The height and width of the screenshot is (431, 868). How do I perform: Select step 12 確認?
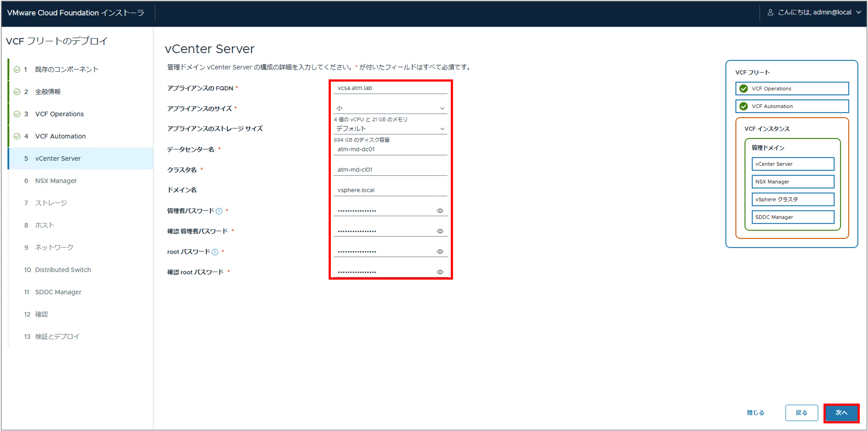coord(81,314)
